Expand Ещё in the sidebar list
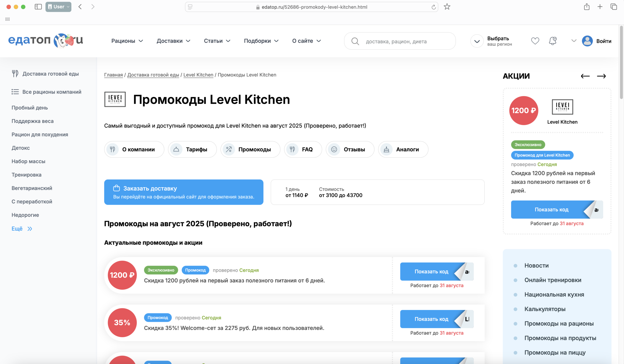This screenshot has height=364, width=624. (22, 228)
